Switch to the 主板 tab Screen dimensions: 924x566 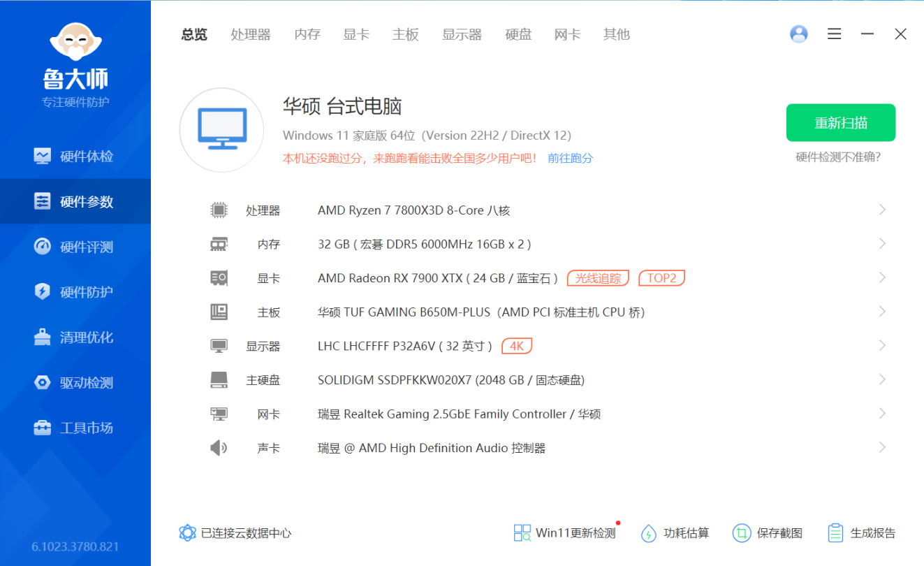point(406,34)
